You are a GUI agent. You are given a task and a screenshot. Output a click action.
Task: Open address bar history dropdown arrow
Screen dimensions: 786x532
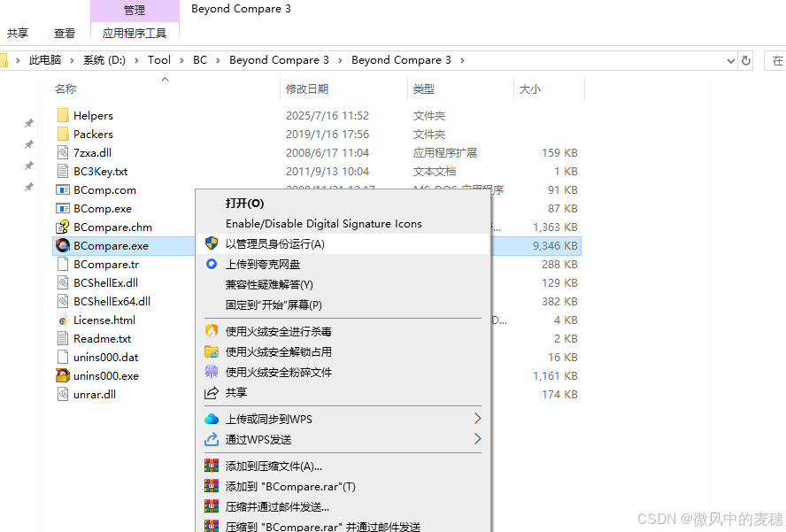731,61
